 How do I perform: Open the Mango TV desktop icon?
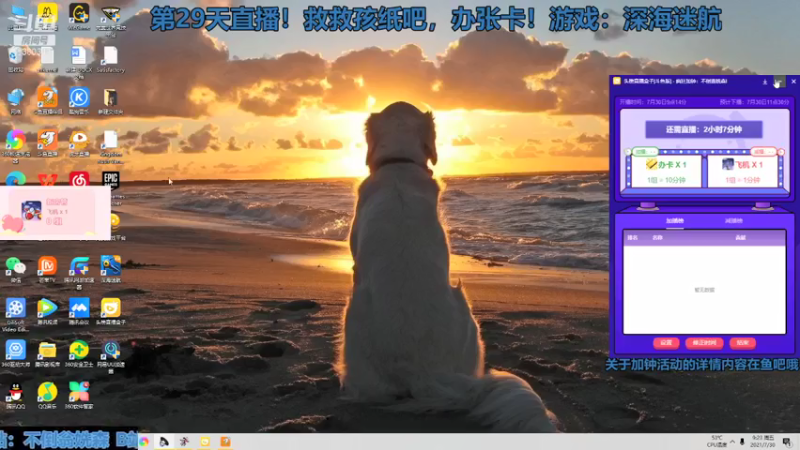click(x=47, y=266)
